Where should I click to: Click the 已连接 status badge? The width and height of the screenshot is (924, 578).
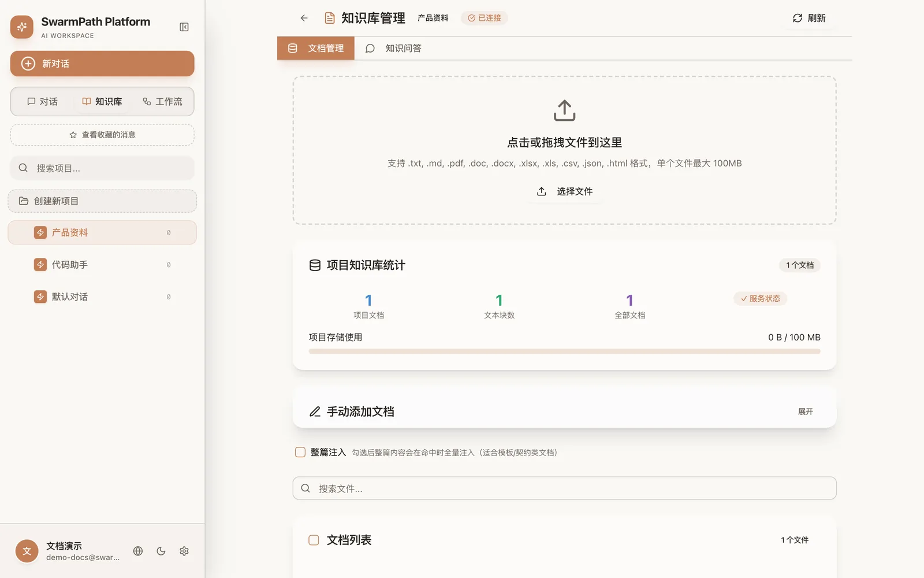[x=485, y=18]
